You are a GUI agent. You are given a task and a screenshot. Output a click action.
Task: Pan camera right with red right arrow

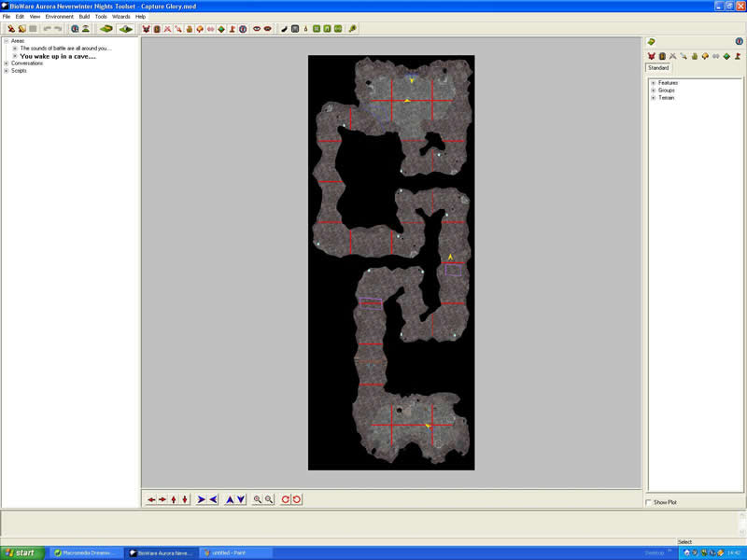coord(162,499)
